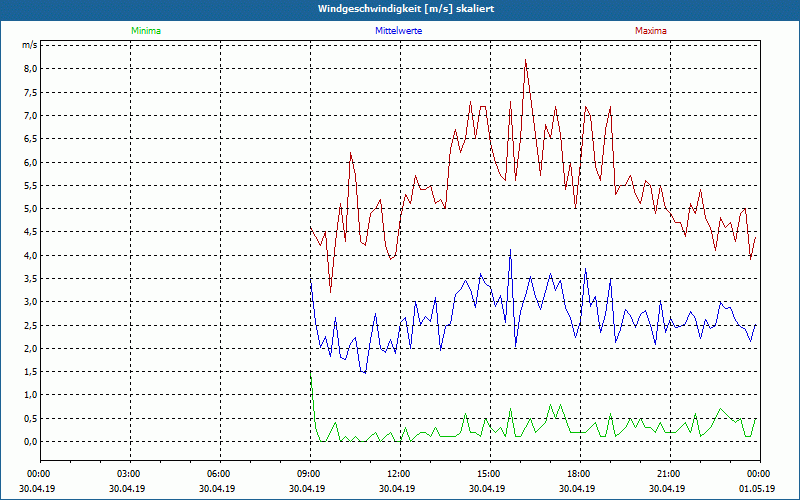The width and height of the screenshot is (800, 500).
Task: Click the 18:00 time axis label
Action: click(x=578, y=474)
